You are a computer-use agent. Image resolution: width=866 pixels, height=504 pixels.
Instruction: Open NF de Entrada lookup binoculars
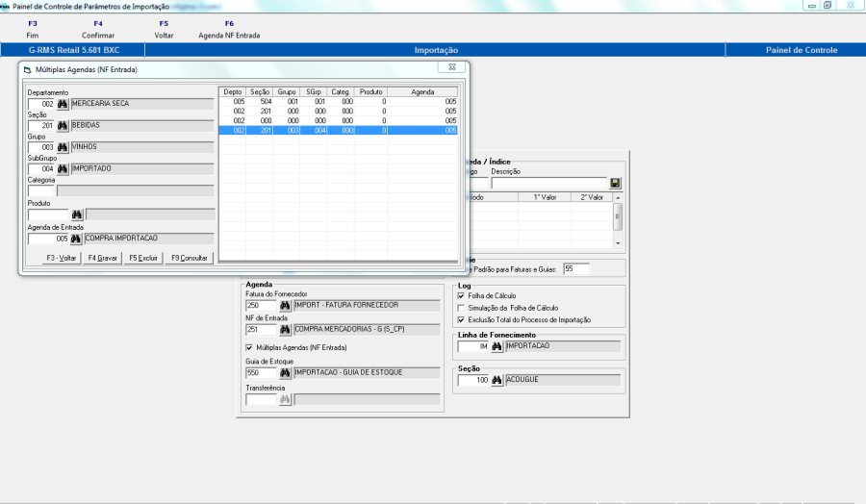(x=285, y=330)
